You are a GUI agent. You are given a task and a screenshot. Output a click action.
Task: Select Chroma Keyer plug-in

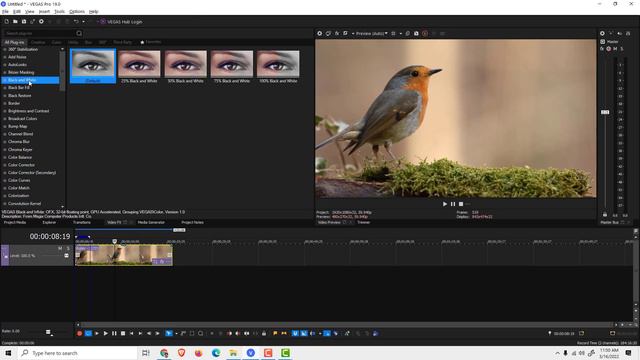20,149
